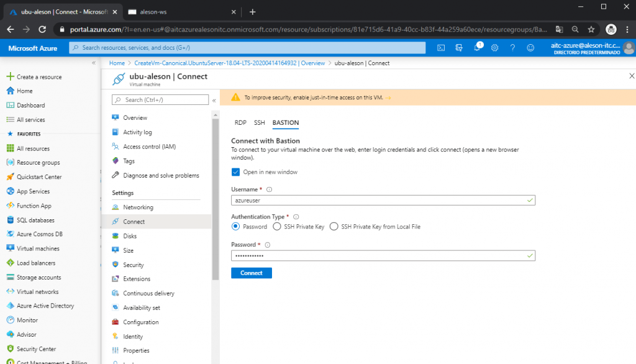This screenshot has height=364, width=636.
Task: Open the Directory and subscription filter icon
Action: [x=459, y=48]
